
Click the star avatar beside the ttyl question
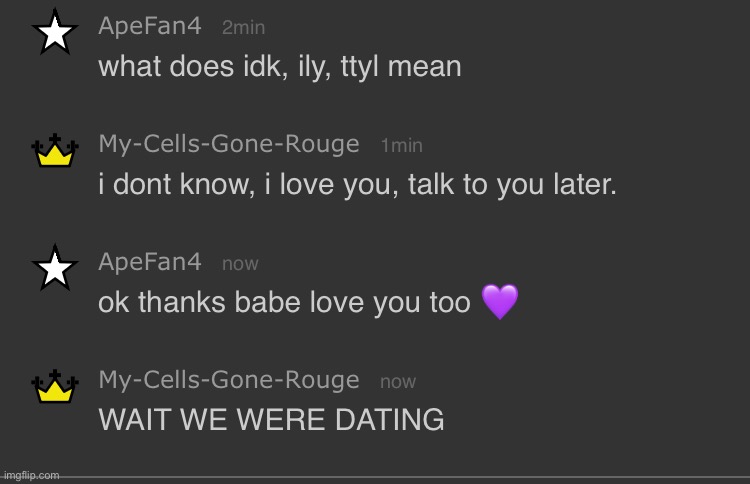(55, 32)
